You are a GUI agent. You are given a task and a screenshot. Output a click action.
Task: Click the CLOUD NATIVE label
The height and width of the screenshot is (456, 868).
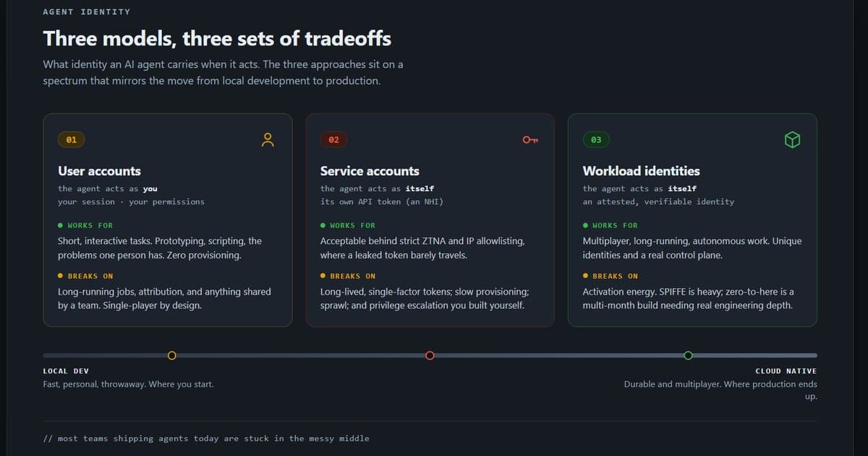point(786,371)
